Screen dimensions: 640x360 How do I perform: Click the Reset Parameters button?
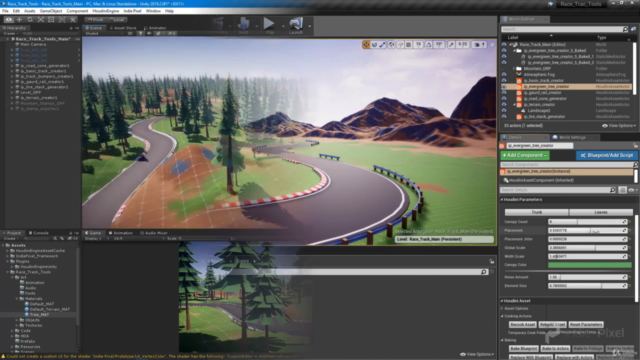click(x=586, y=324)
